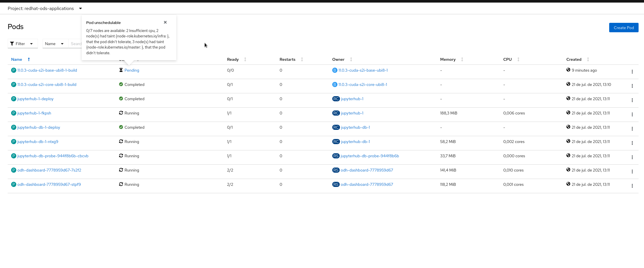Expand the Filter dropdown
Image resolution: width=644 pixels, height=268 pixels.
pos(23,44)
